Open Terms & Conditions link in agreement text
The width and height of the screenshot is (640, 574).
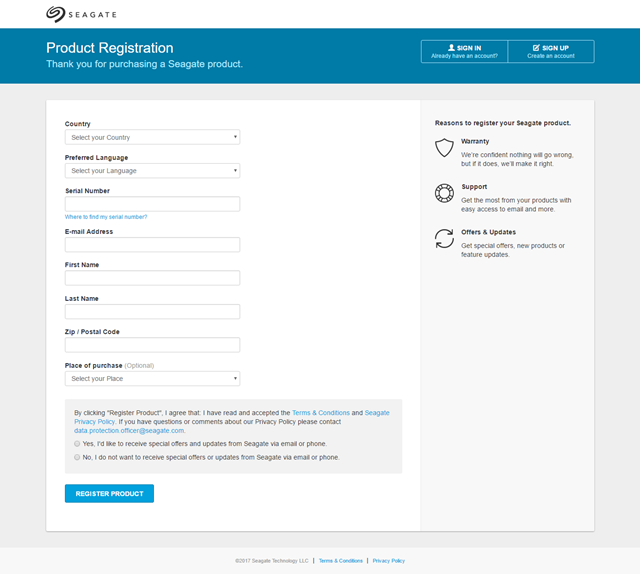(321, 413)
